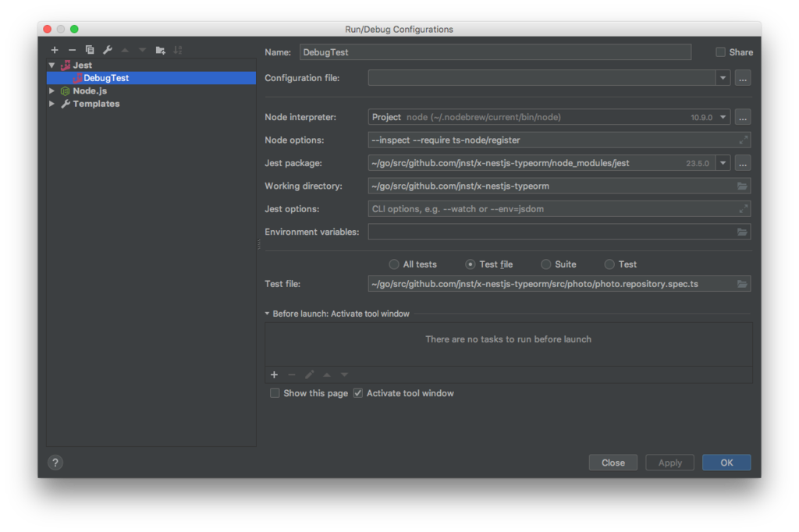799x532 pixels.
Task: Browse working directory folder icon
Action: tap(742, 186)
